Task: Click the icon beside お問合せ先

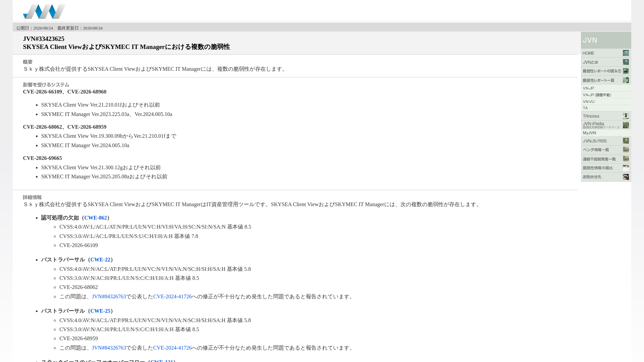Action: coord(626,177)
